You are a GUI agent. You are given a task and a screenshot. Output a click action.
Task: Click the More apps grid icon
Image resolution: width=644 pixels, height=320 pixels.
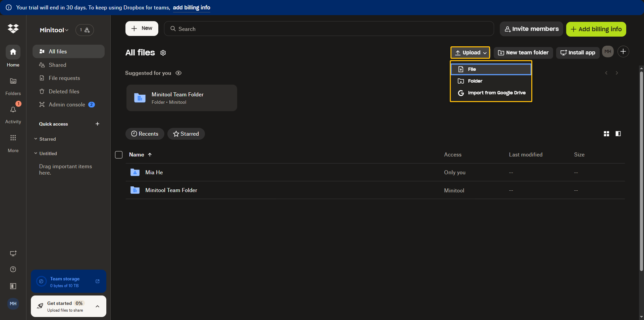tap(13, 138)
